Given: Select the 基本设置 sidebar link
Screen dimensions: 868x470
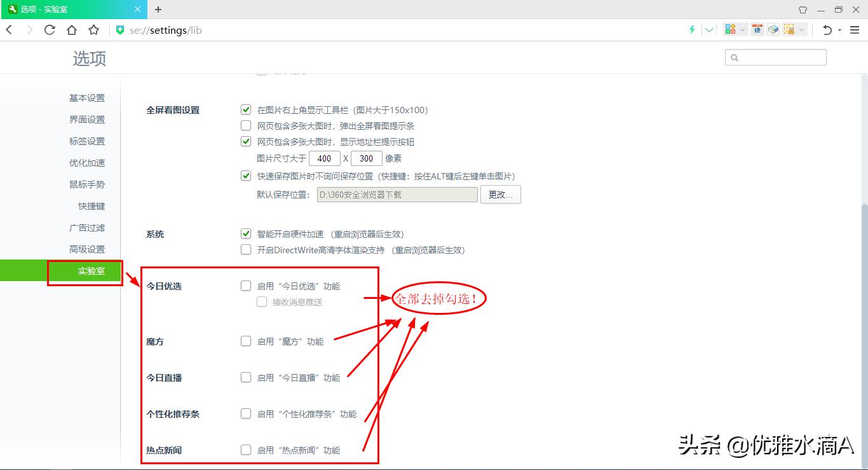Looking at the screenshot, I should tap(87, 97).
